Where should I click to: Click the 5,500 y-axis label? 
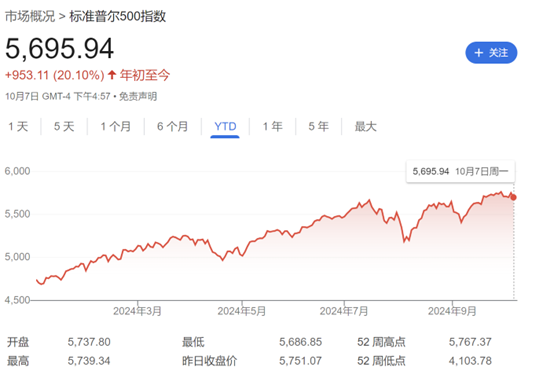click(17, 214)
